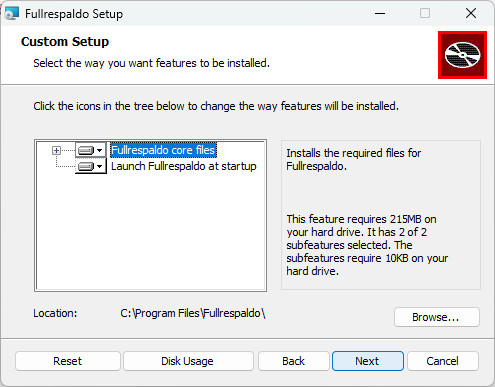Click the Reset button

click(x=67, y=361)
